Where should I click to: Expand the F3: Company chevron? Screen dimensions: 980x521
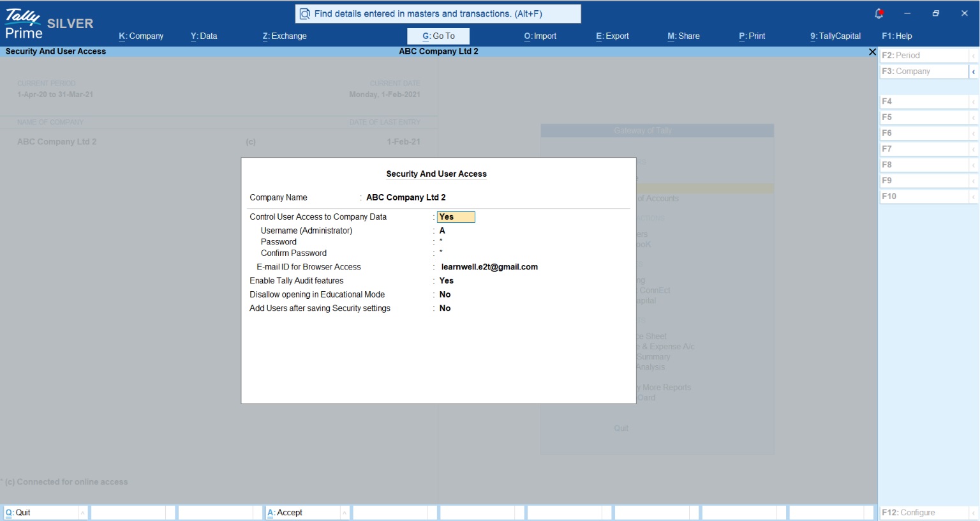(974, 72)
